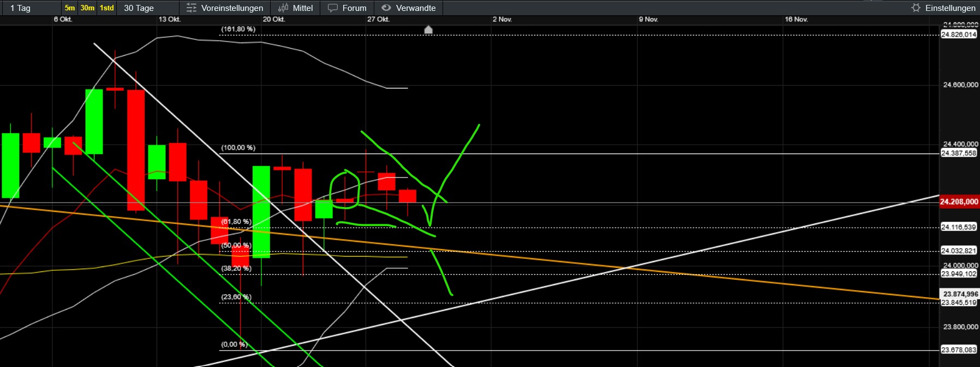This screenshot has height=367, width=980.
Task: Click the 24.826,014 price axis tag
Action: coord(959,34)
